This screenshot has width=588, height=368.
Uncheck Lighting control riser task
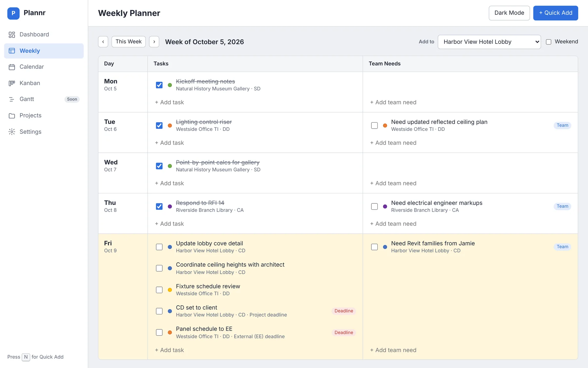[159, 126]
